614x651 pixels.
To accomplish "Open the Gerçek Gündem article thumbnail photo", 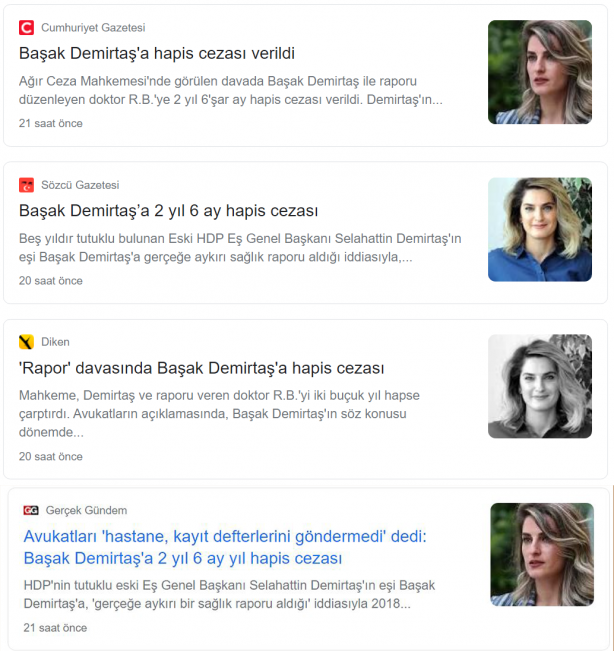I will [542, 555].
